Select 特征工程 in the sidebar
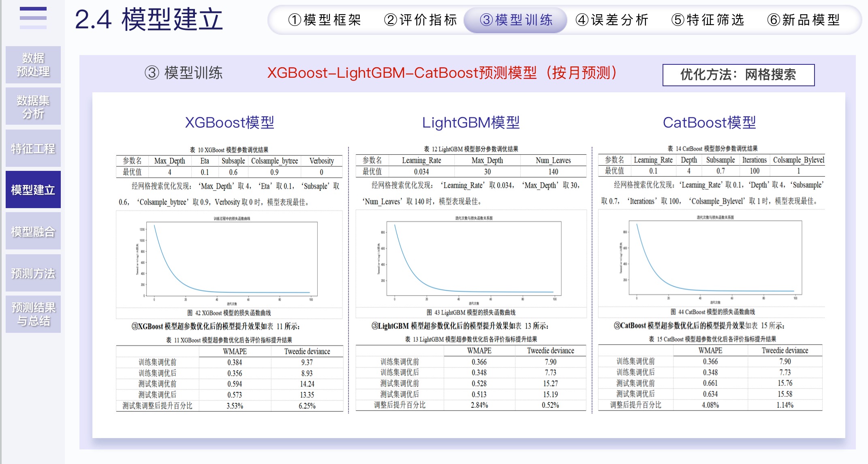868x464 pixels. [33, 148]
